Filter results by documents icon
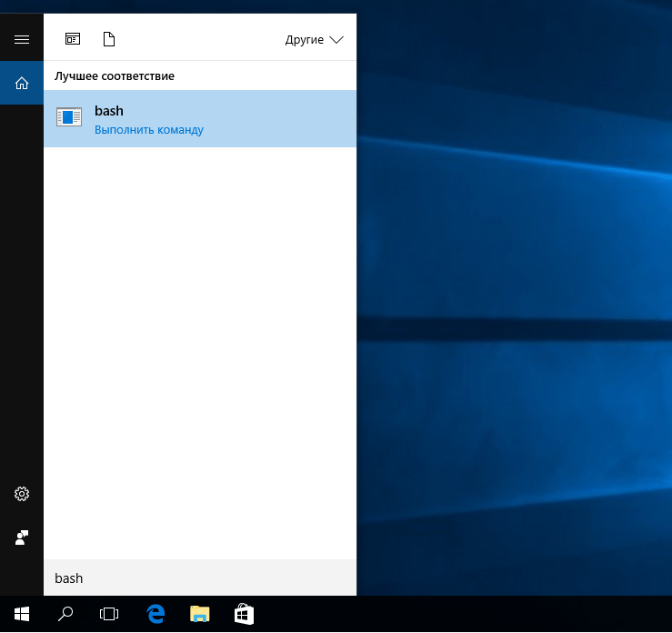 tap(109, 39)
